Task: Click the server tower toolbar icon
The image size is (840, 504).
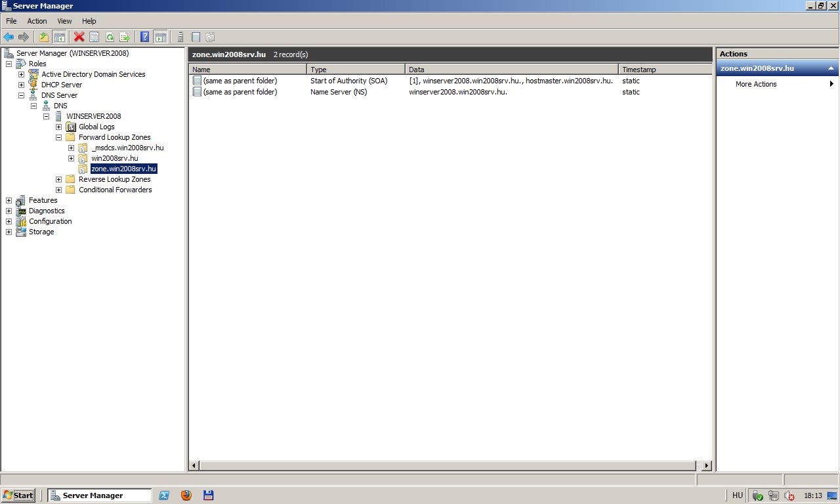Action: coord(180,37)
